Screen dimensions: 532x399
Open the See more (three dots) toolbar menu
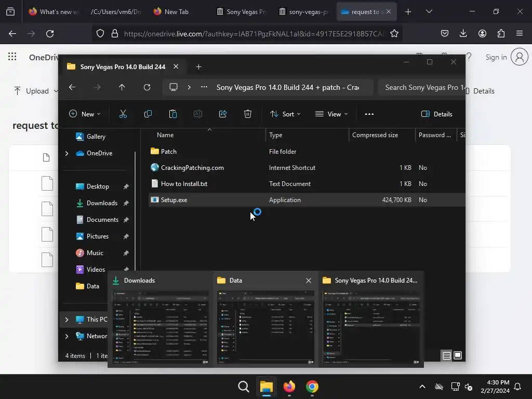pyautogui.click(x=369, y=114)
